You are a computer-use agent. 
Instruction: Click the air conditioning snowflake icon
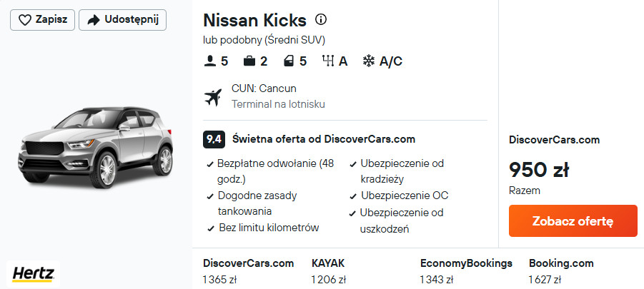(x=369, y=61)
